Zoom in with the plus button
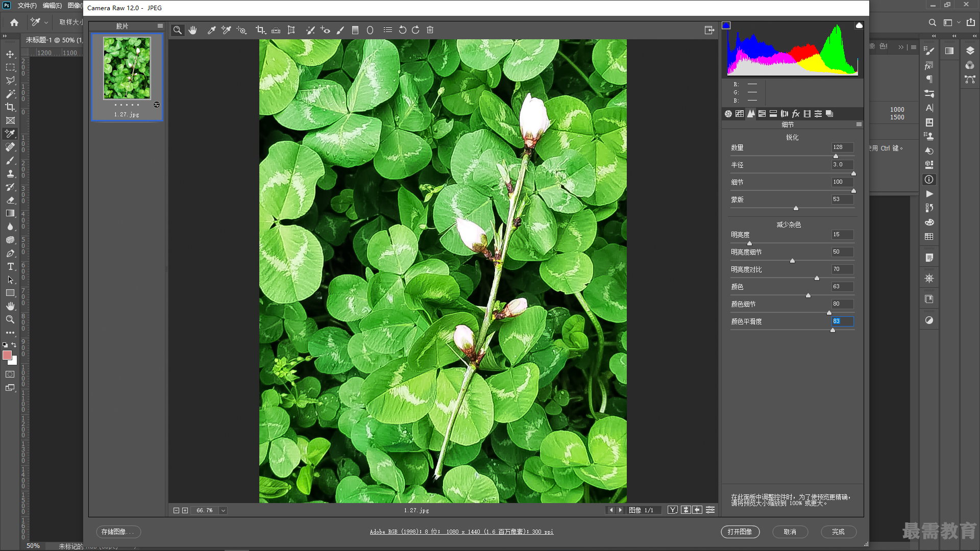980x551 pixels. [185, 510]
